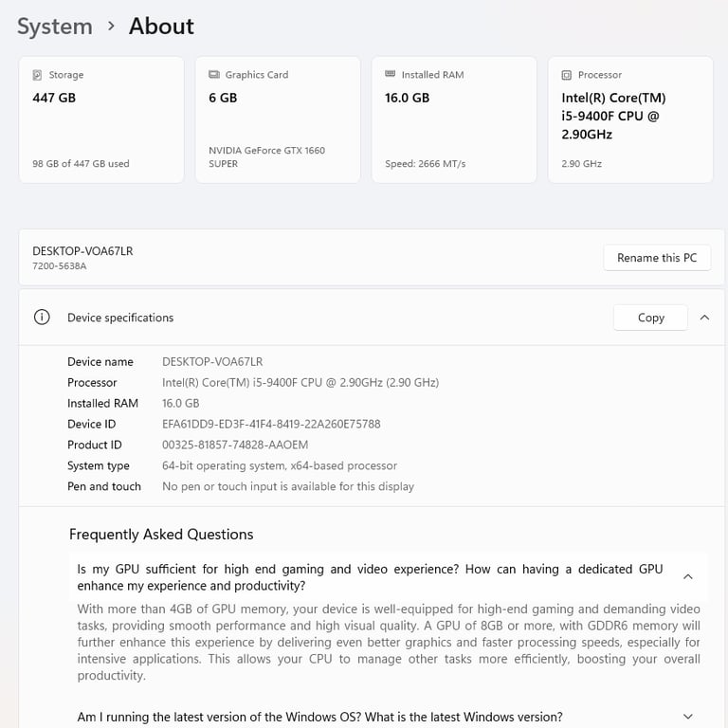Viewport: 728px width, 728px height.
Task: Rename this PC
Action: 657,258
